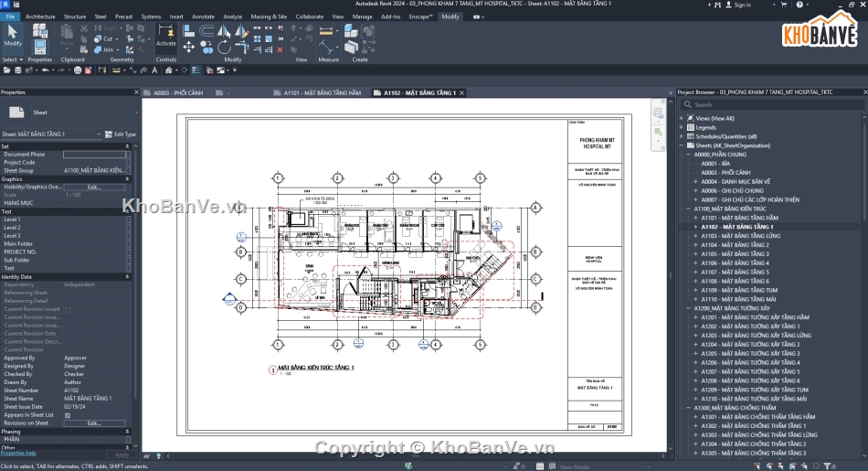Select Mirror - Draw Axis tool
The height and width of the screenshot is (471, 868).
pyautogui.click(x=241, y=30)
